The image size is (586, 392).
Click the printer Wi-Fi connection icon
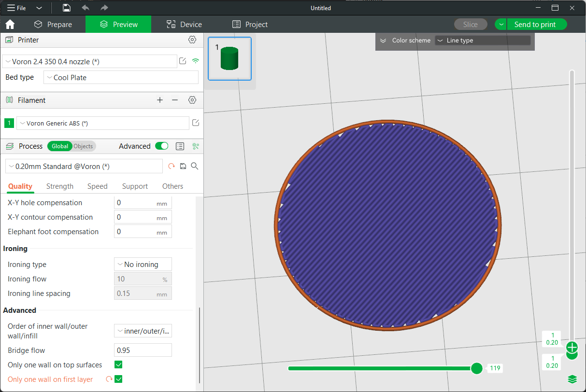[196, 61]
